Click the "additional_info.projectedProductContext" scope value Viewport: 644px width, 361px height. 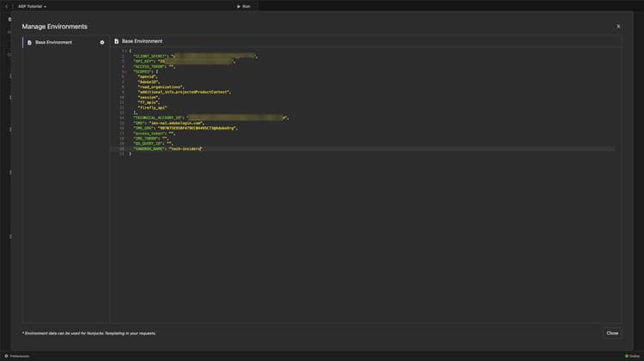coord(184,93)
